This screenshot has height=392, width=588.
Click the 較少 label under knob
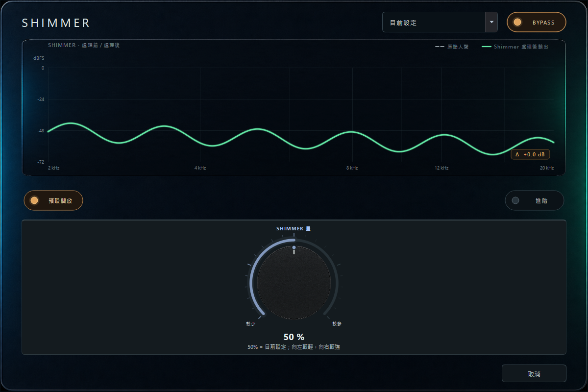pyautogui.click(x=250, y=324)
